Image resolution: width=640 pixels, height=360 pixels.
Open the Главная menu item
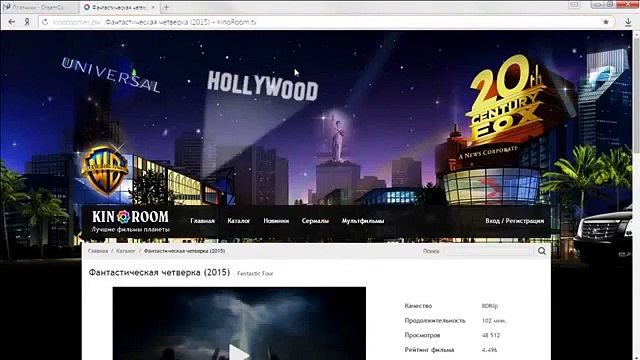coord(202,221)
